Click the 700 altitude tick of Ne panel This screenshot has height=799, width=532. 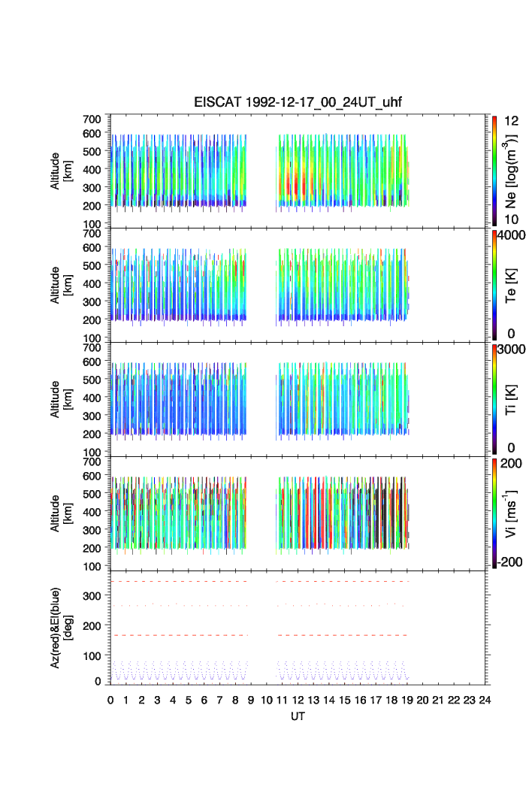point(92,120)
